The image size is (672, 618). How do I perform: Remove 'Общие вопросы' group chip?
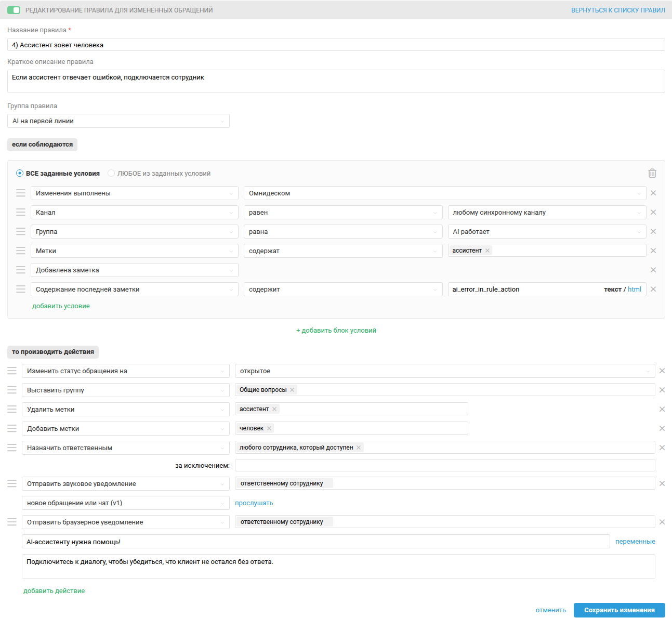292,390
